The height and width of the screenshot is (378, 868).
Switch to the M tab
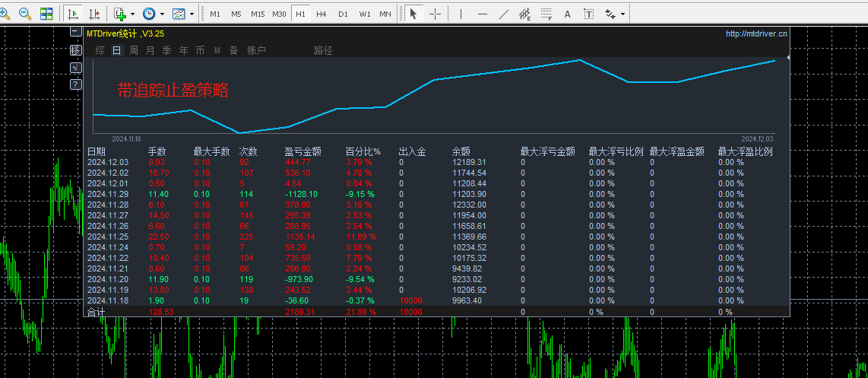[x=217, y=50]
